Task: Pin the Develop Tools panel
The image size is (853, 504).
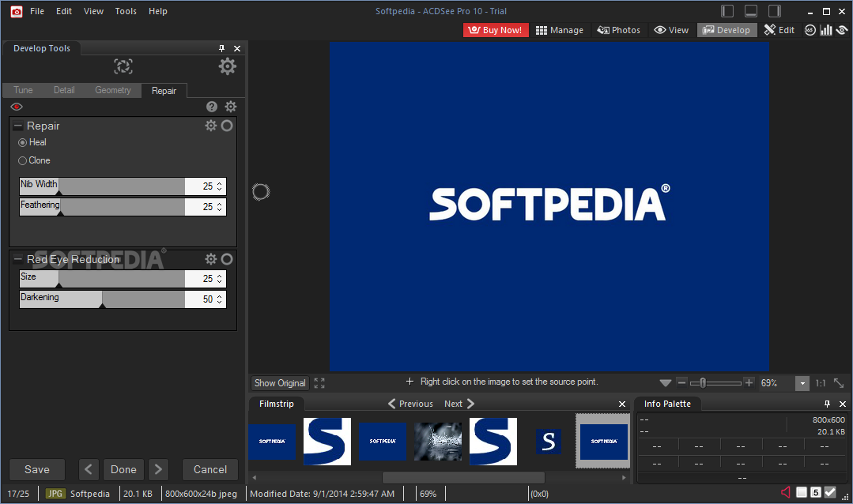Action: click(x=221, y=48)
